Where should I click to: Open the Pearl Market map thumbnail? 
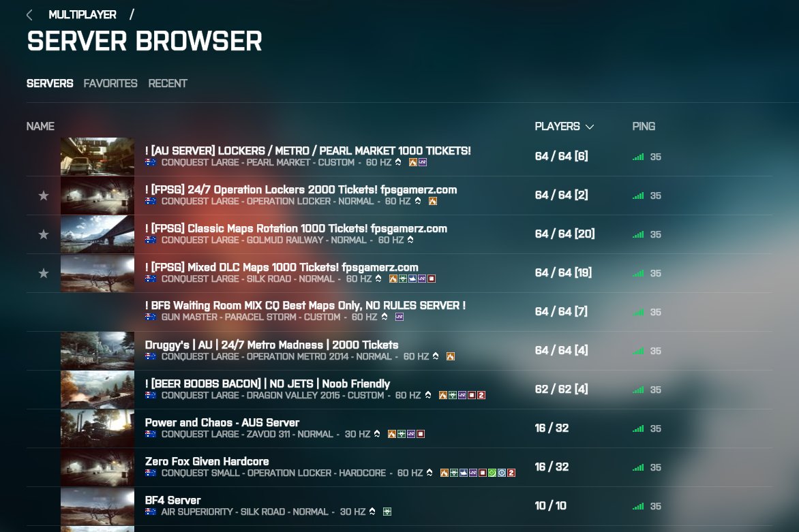(x=97, y=156)
